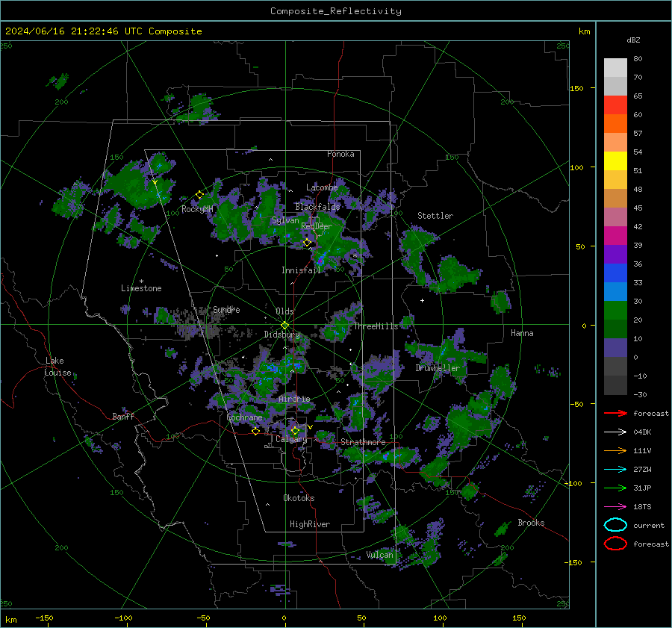Click the Vulcan city label
This screenshot has width=672, height=628.
379,555
